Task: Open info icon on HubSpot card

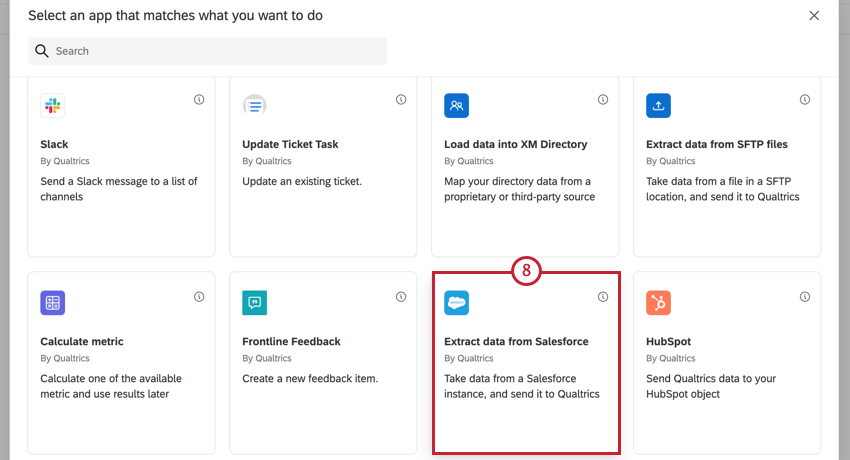Action: (x=805, y=297)
